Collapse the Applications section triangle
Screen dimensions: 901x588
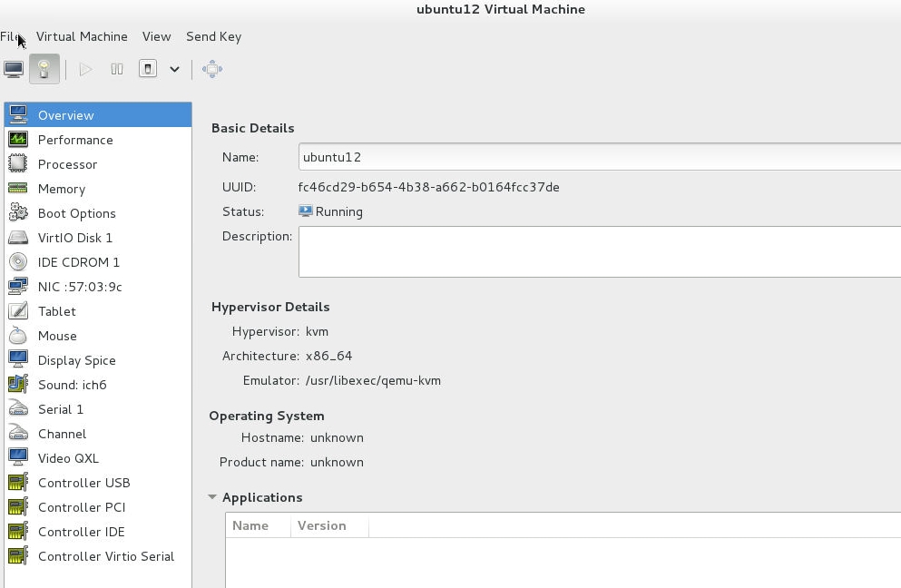click(212, 496)
